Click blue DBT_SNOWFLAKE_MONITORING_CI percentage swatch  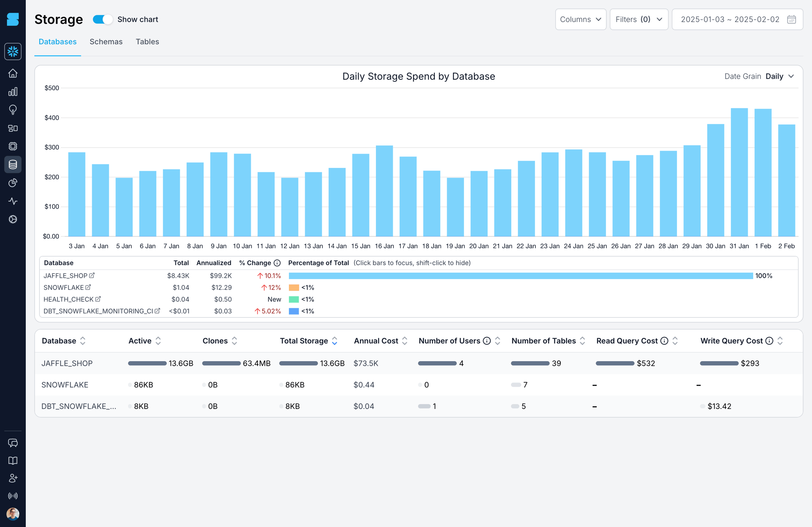[294, 311]
